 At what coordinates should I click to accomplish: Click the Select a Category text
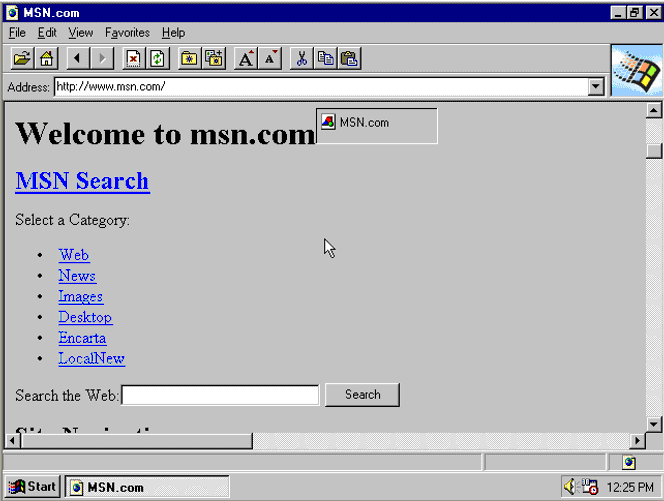tap(72, 220)
